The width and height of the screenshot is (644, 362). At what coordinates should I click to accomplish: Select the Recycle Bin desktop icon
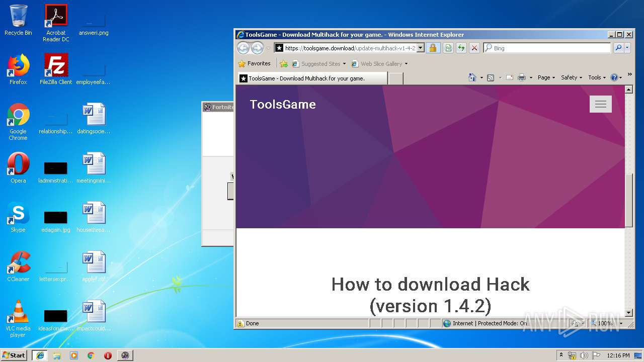[18, 20]
